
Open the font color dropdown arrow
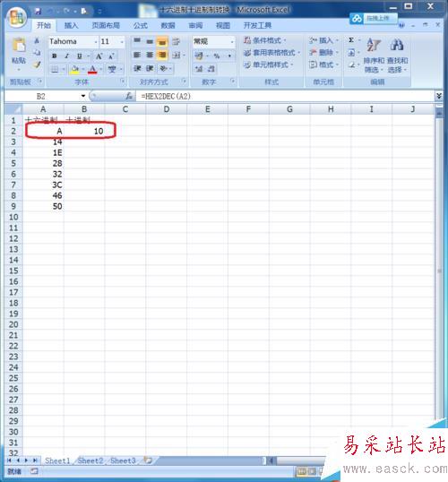click(101, 69)
